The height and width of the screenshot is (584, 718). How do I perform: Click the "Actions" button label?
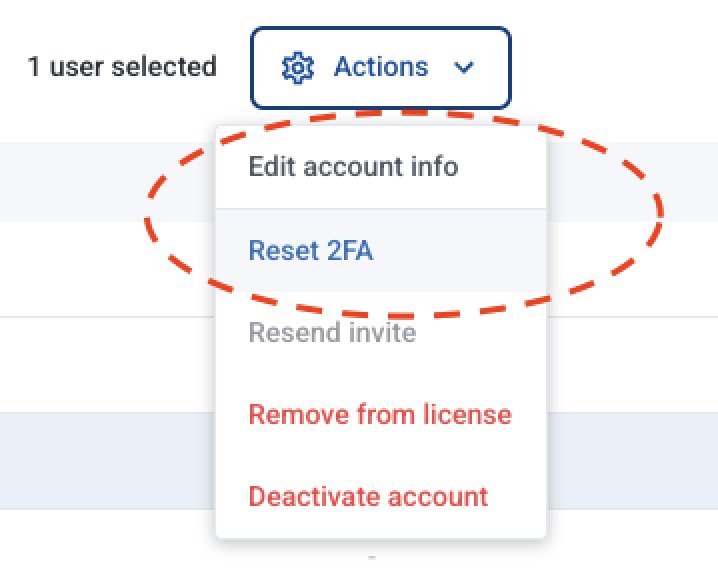click(380, 68)
